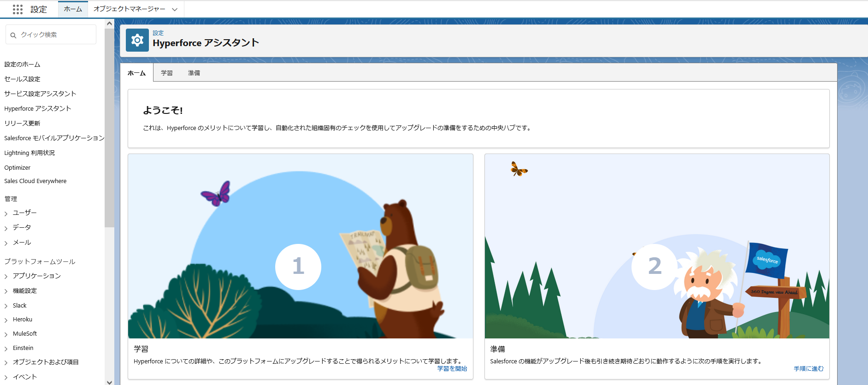Open リリース更新 in sidebar
This screenshot has width=868, height=385.
[x=22, y=123]
